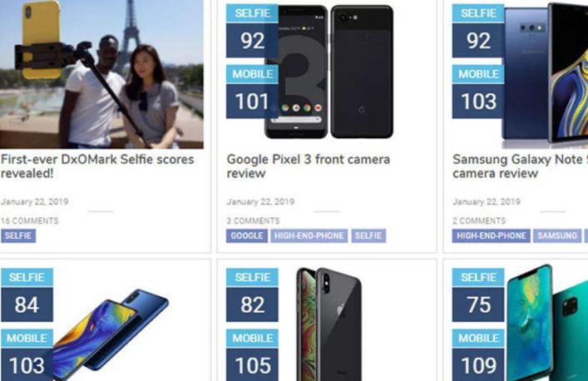This screenshot has width=588, height=381.
Task: Select the SELFIE tag under first article
Action: coord(18,236)
